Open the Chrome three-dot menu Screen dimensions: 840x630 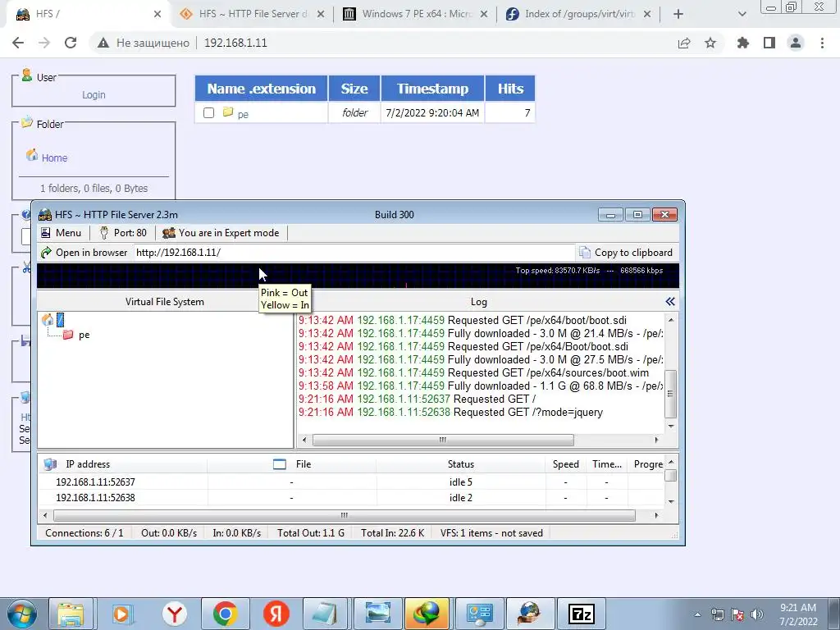coord(822,43)
